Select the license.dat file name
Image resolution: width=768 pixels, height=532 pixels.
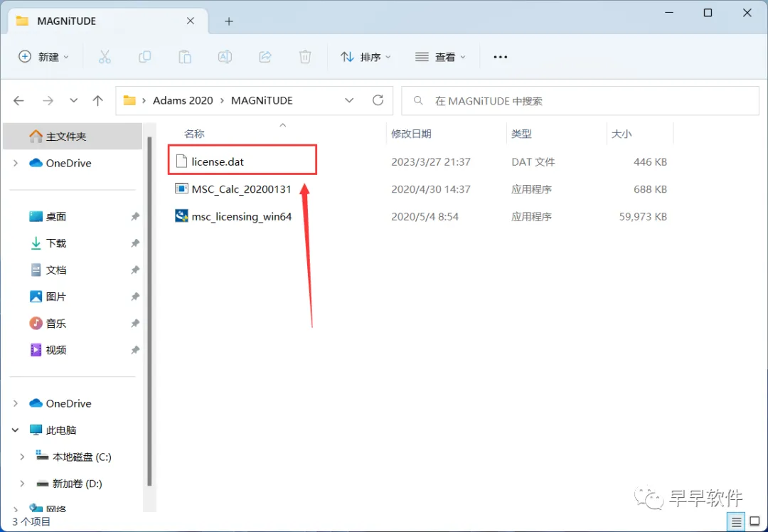pyautogui.click(x=218, y=161)
